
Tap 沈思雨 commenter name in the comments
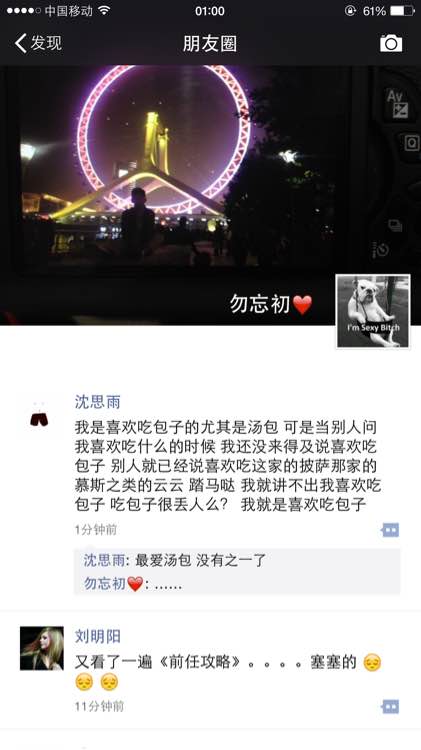(104, 560)
